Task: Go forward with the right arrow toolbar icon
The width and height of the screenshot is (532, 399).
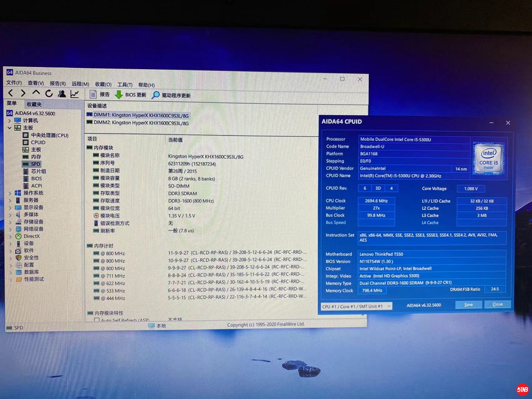Action: [x=23, y=93]
